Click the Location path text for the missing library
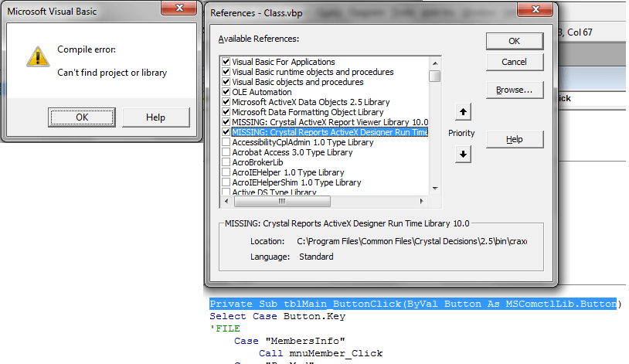Image resolution: width=629 pixels, height=364 pixels. (x=412, y=241)
